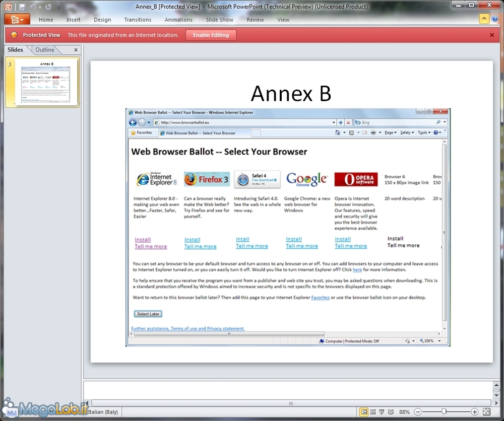Open Customize Quick Access Toolbar dropdown
Viewport: 504px width, 421px height.
pyautogui.click(x=58, y=8)
